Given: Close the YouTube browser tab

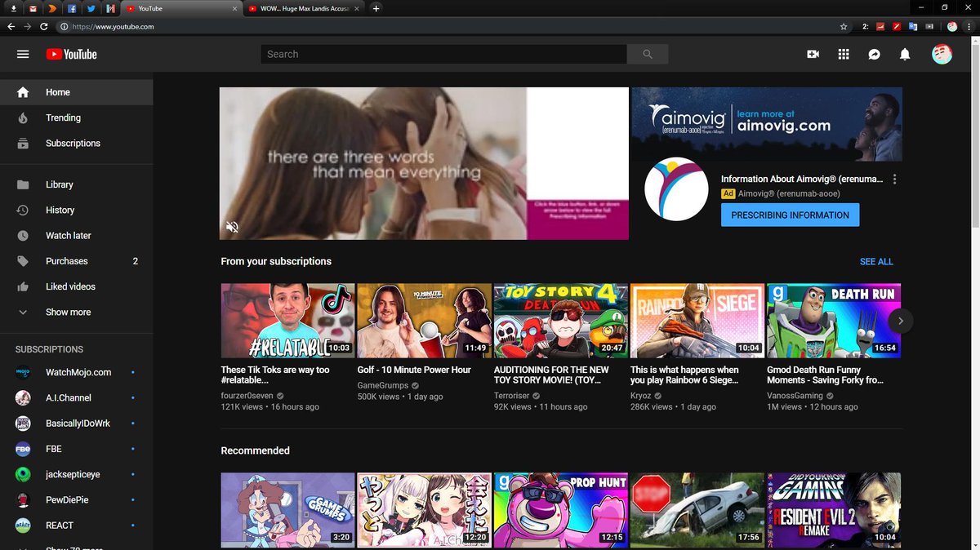Looking at the screenshot, I should [235, 8].
